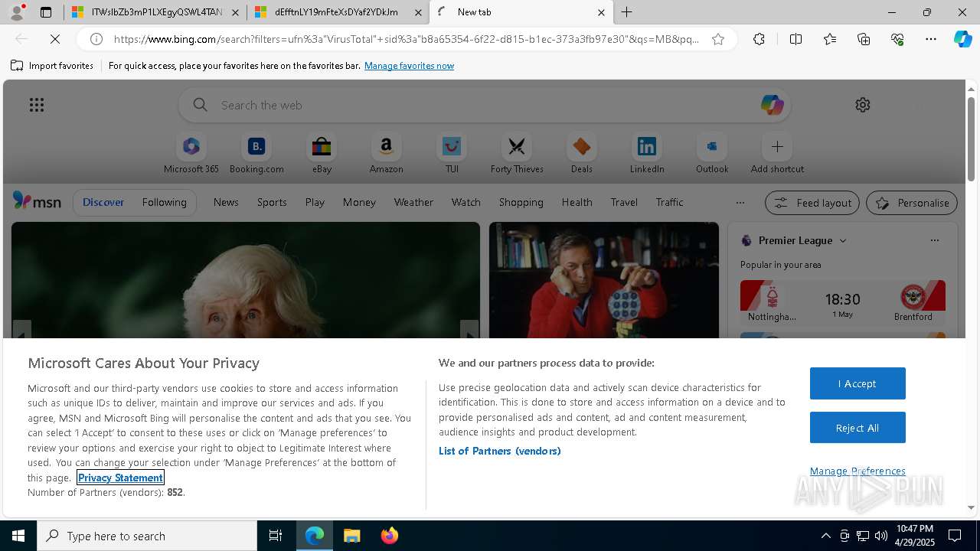Open Premier League card more options
This screenshot has width=980, height=551.
pyautogui.click(x=934, y=240)
